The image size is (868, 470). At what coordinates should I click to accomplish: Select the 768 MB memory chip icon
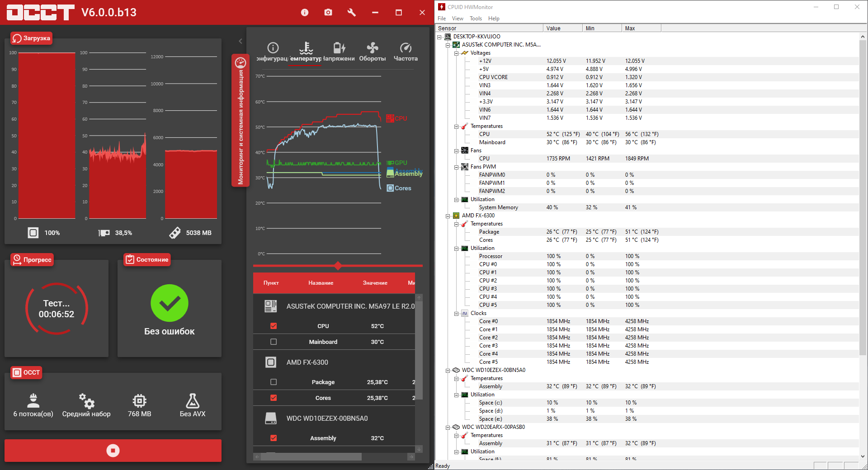139,400
